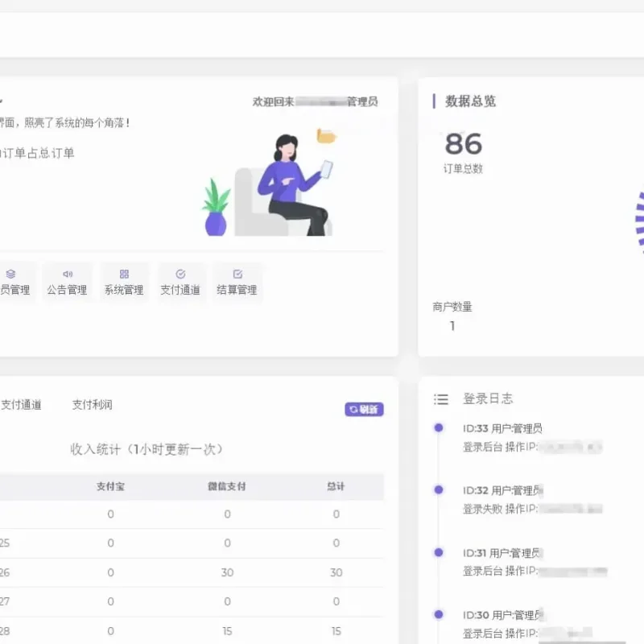
Task: Select the ID:31 login log entry
Action: pos(535,562)
